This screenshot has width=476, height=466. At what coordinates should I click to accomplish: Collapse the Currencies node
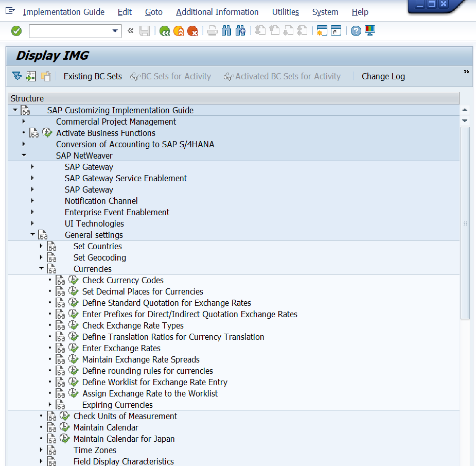[x=41, y=268]
